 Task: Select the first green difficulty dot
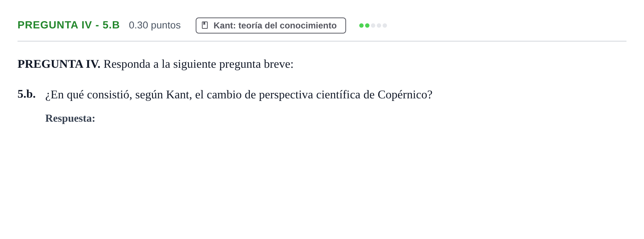click(x=361, y=26)
